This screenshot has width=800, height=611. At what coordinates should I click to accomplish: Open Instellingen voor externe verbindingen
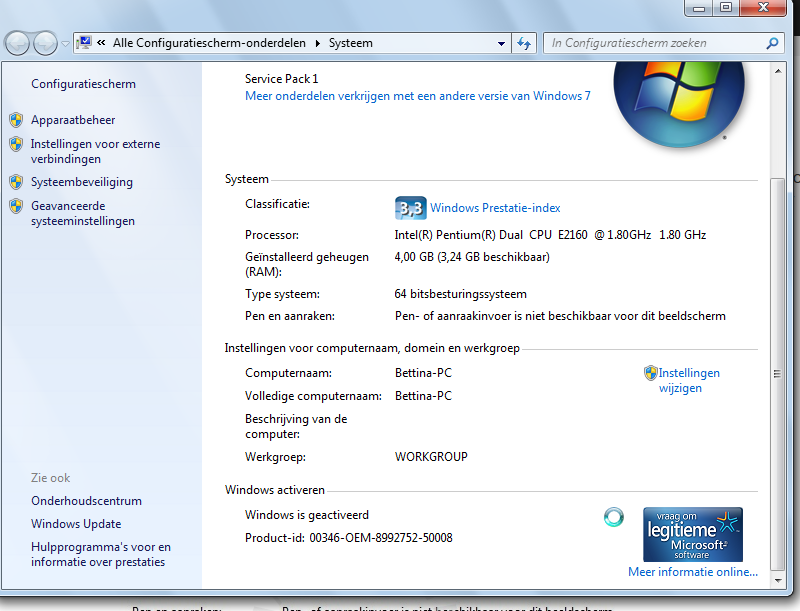coord(95,151)
